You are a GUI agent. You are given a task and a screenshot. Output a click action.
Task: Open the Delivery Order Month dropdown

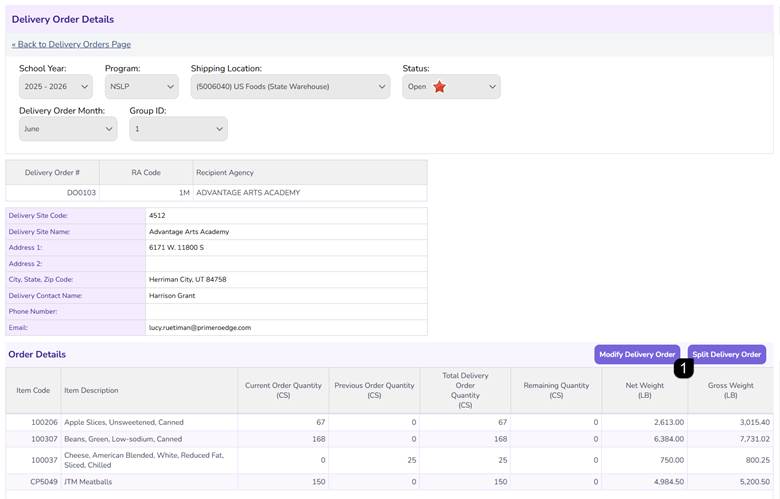coord(68,129)
